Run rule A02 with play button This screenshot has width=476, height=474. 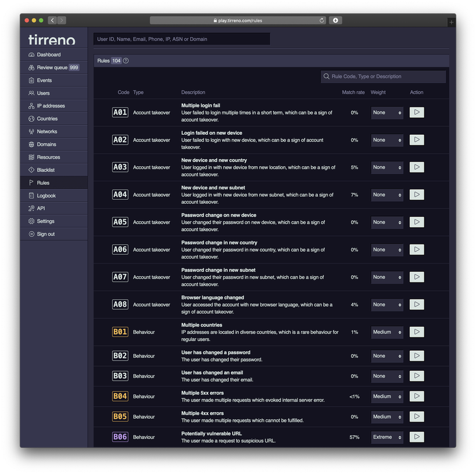417,140
